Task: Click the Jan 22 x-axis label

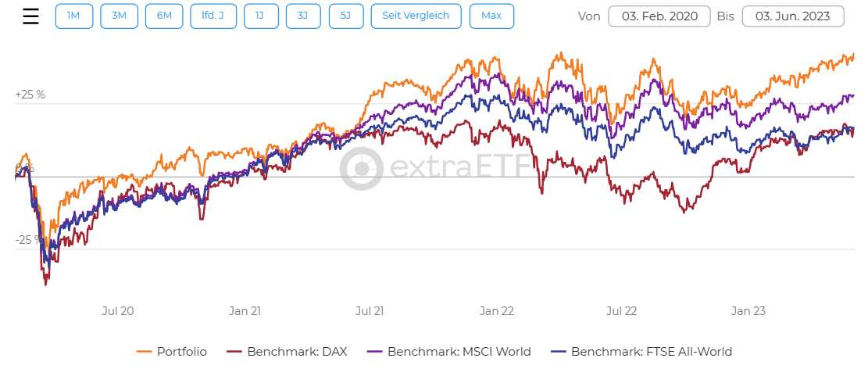Action: click(x=497, y=310)
